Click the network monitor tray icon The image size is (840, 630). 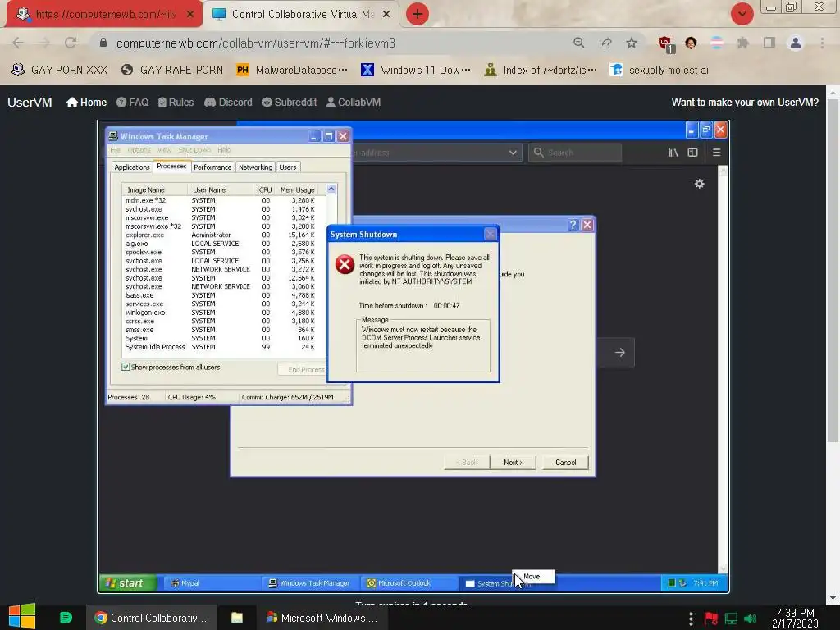click(731, 619)
